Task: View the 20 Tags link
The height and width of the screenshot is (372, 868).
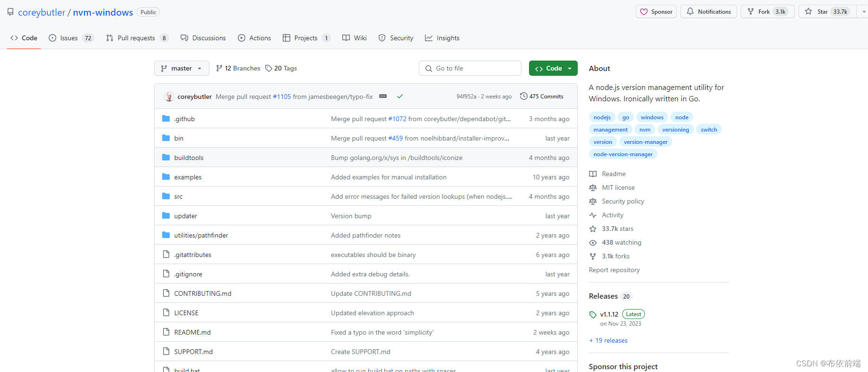Action: click(281, 68)
